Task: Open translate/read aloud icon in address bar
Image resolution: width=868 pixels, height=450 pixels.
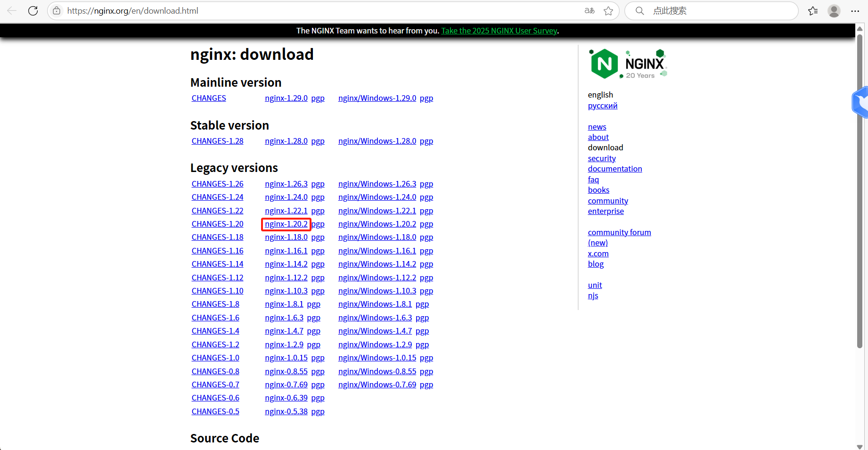Action: pos(590,10)
